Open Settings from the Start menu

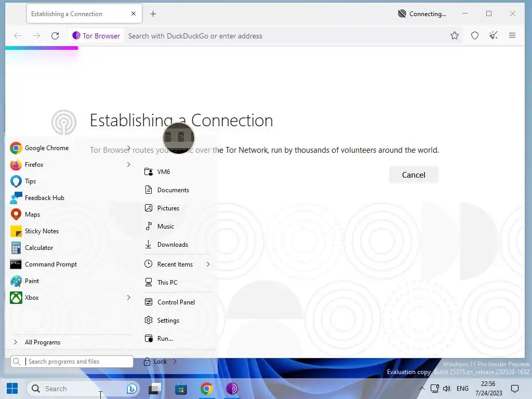click(168, 320)
